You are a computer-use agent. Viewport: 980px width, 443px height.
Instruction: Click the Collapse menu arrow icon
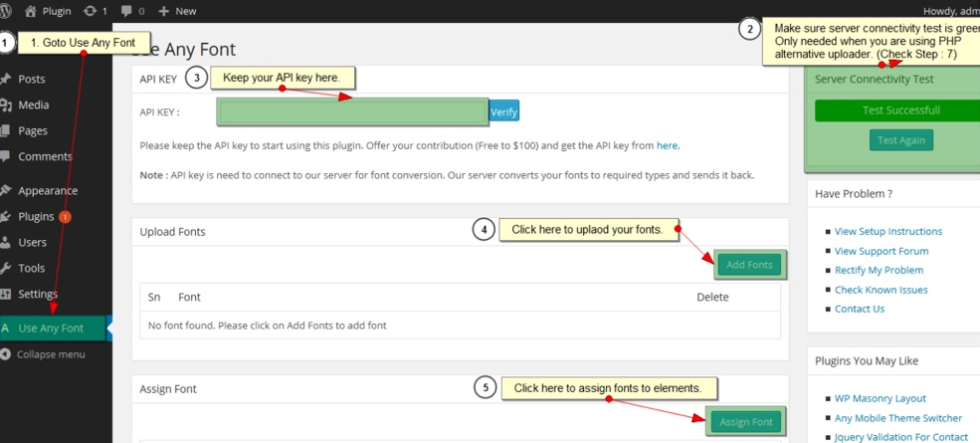click(x=6, y=354)
